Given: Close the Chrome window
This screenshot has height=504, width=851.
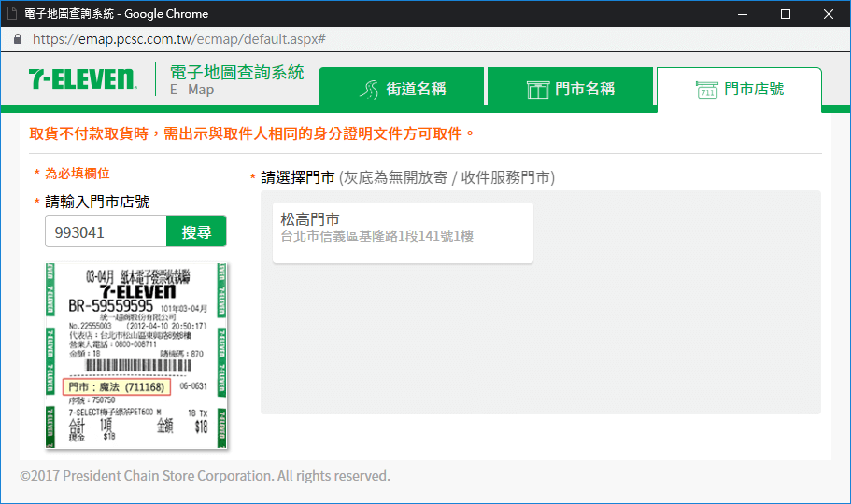Looking at the screenshot, I should 829,14.
